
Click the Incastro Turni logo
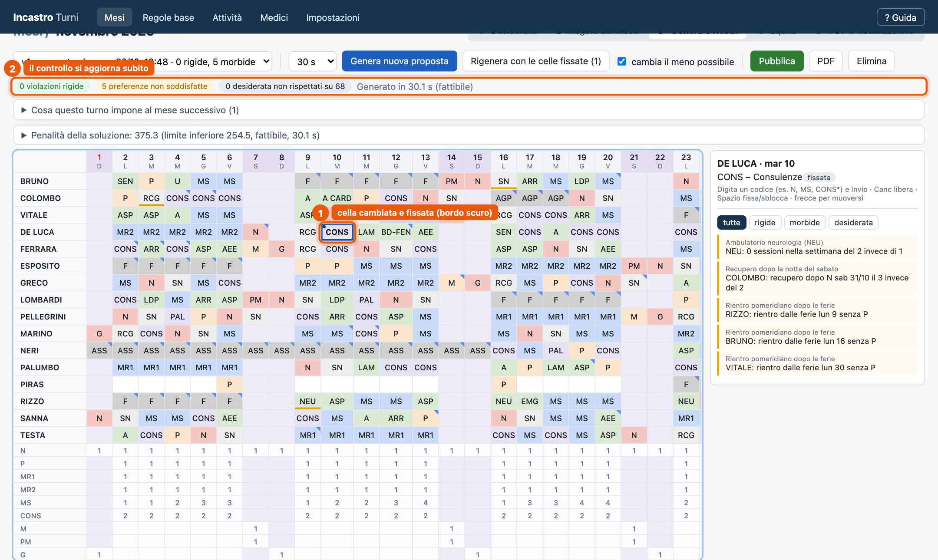point(46,17)
